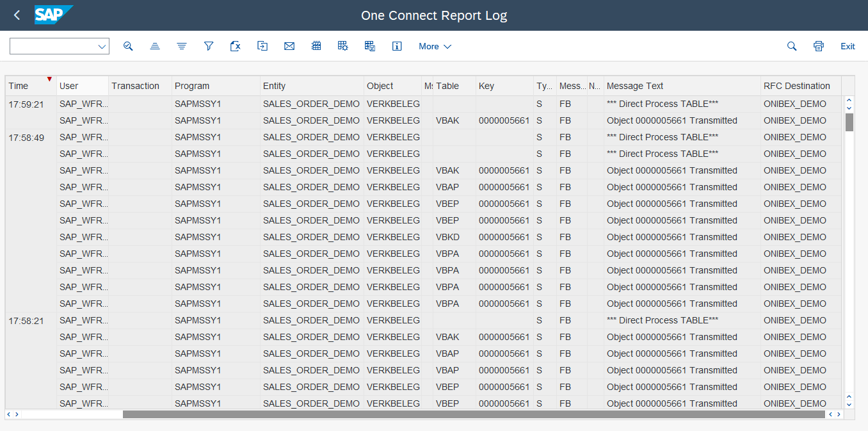Select the 17:58:49 time cell

coord(31,137)
